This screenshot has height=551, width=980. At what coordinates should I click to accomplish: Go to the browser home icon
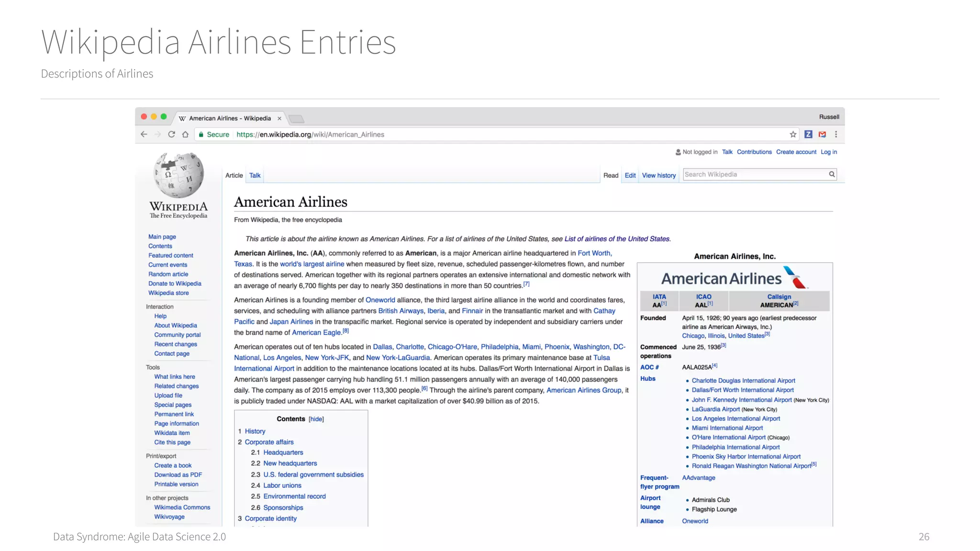[x=185, y=134]
